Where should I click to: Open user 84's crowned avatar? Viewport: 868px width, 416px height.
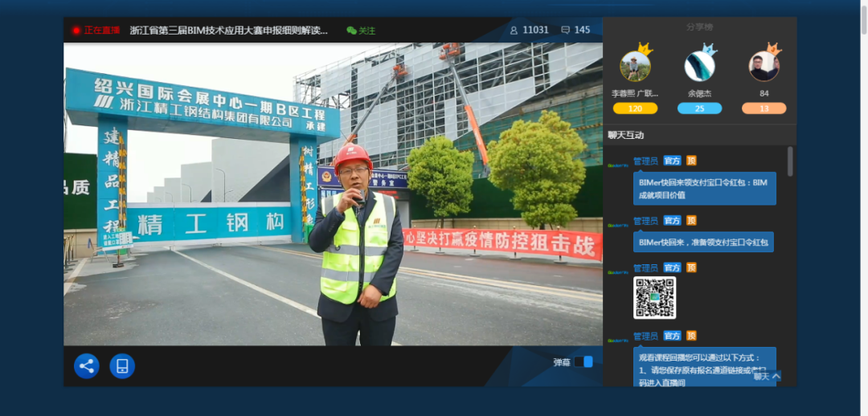[x=764, y=65]
